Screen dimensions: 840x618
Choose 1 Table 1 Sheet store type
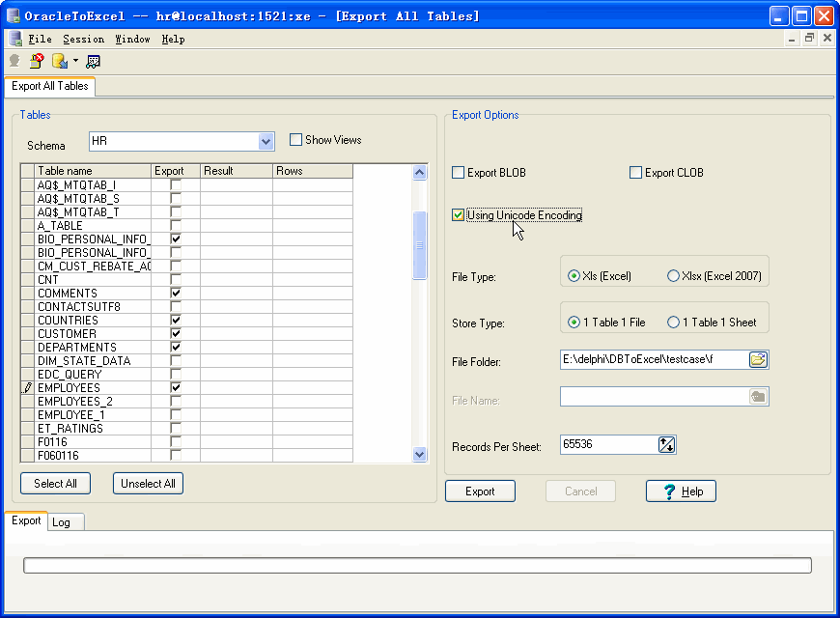click(x=673, y=323)
